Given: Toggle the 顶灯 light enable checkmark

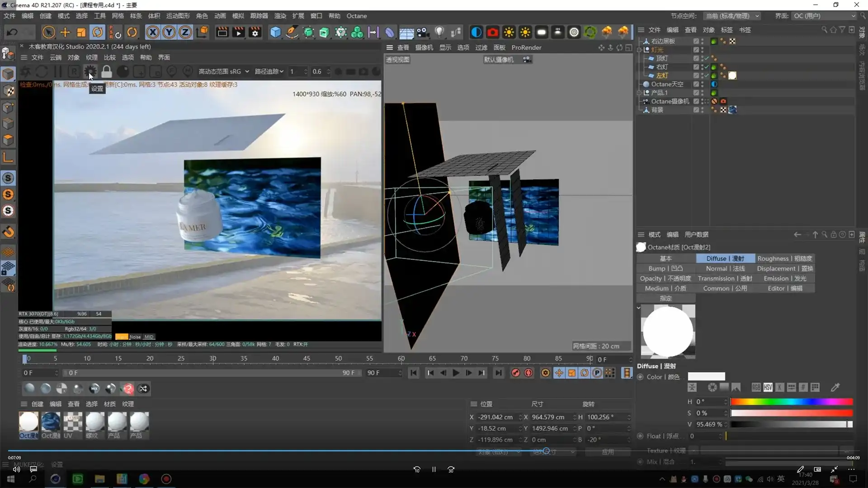Looking at the screenshot, I should 707,58.
